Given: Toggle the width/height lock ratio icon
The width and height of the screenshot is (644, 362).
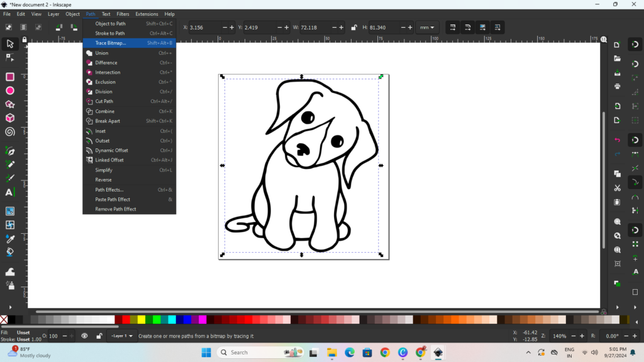Looking at the screenshot, I should click(x=354, y=28).
